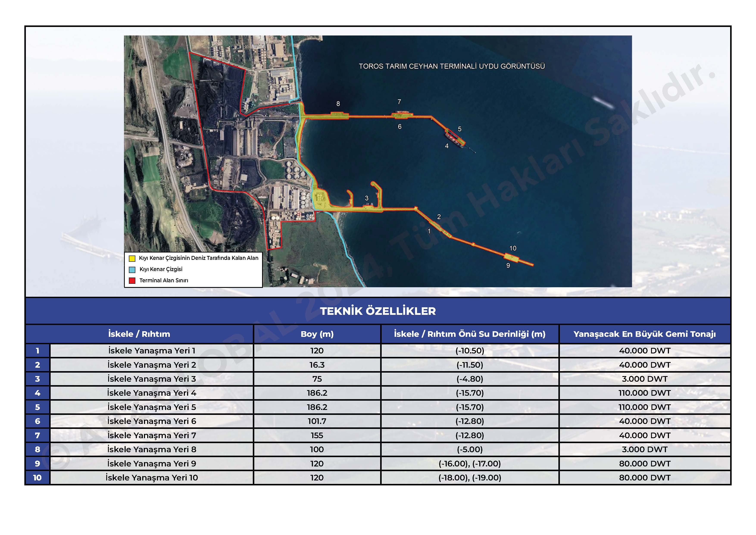Select the 'Terminal Alan Sınırı' legend label
Screen dimensions: 756x535
point(164,280)
